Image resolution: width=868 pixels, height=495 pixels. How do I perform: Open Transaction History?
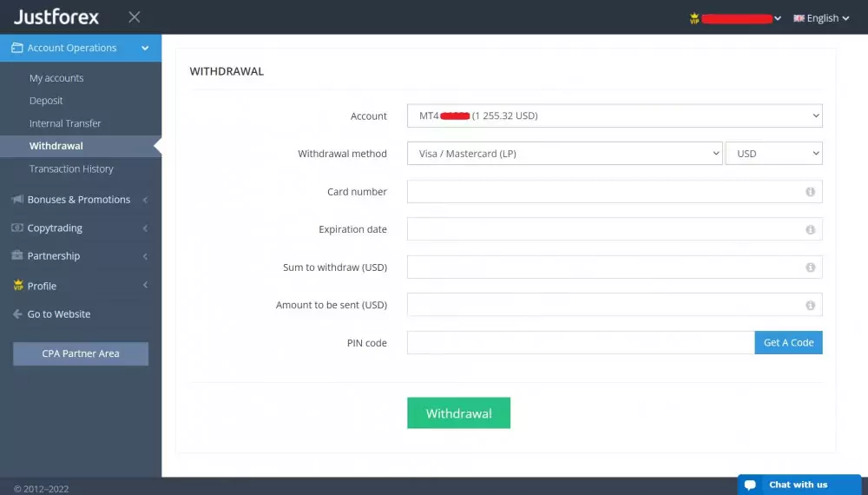pos(71,168)
